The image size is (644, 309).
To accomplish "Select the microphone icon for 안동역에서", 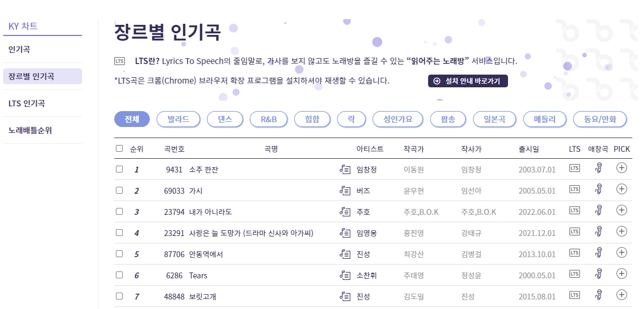I will [597, 253].
